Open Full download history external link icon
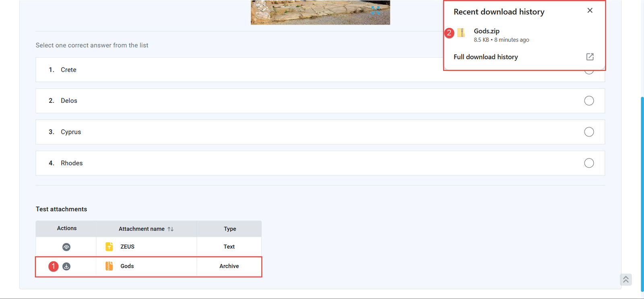 coord(590,57)
